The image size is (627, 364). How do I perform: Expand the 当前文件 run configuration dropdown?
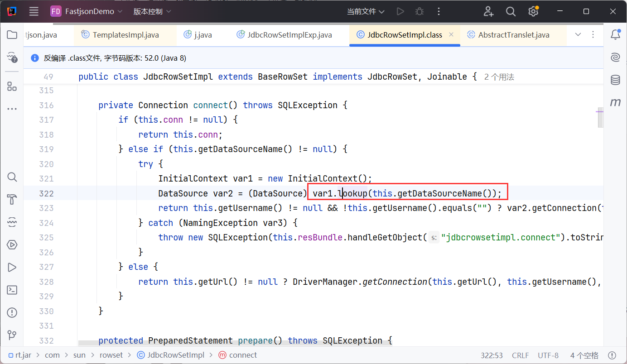pos(366,11)
